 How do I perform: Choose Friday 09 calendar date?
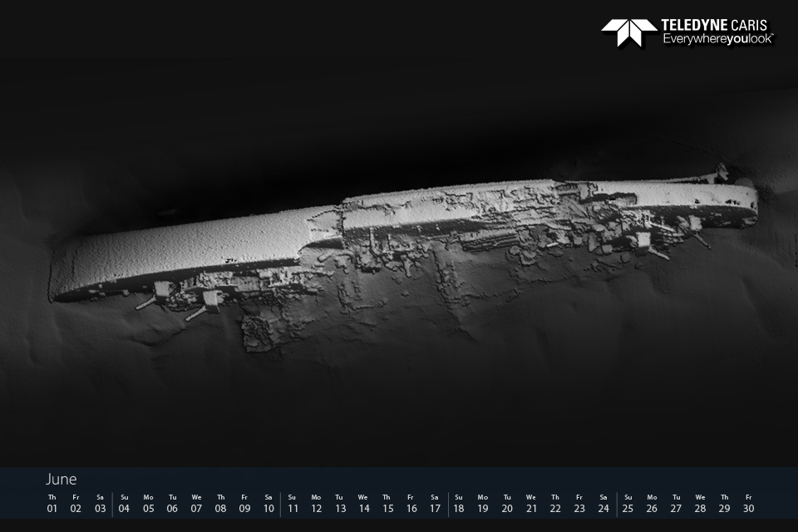tap(244, 503)
